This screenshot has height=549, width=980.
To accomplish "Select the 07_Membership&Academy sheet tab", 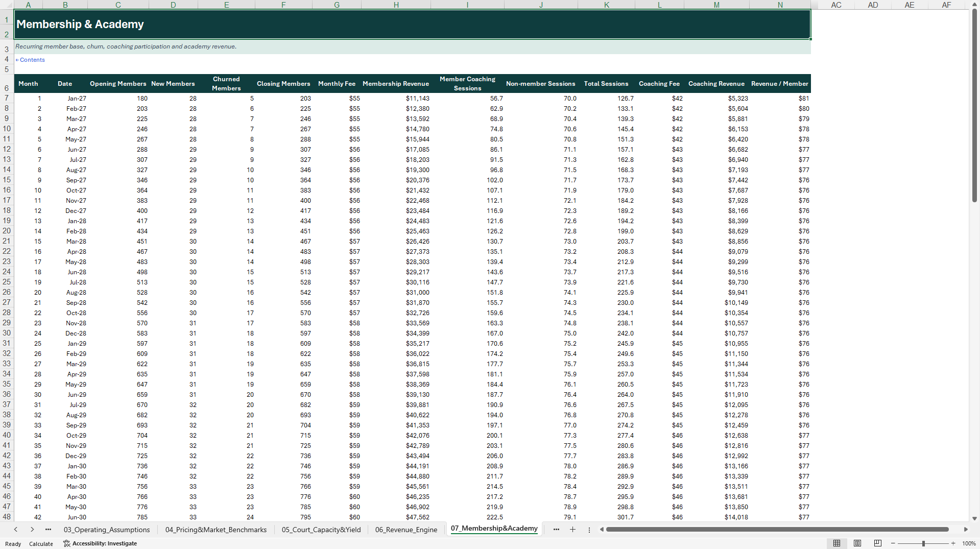I will click(494, 529).
